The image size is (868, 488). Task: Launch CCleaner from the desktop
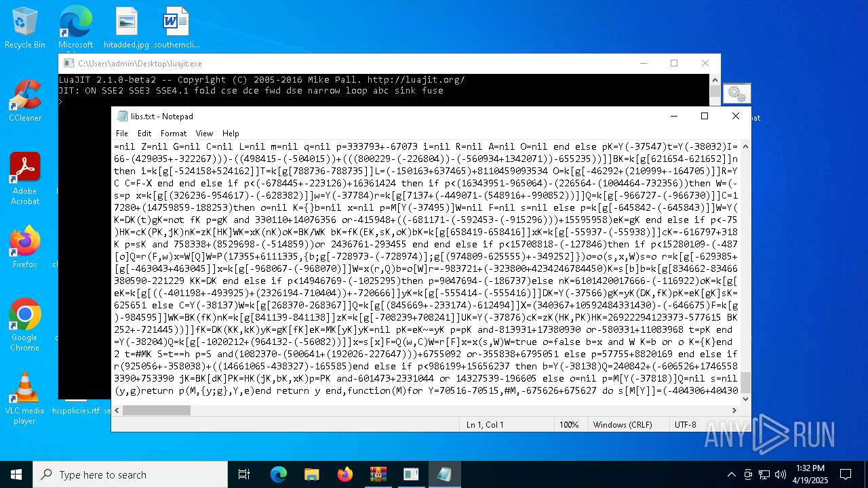point(25,100)
